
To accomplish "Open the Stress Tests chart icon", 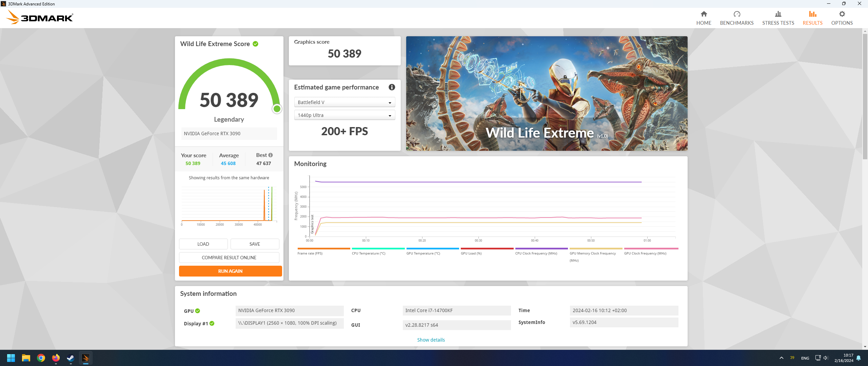I will (778, 14).
